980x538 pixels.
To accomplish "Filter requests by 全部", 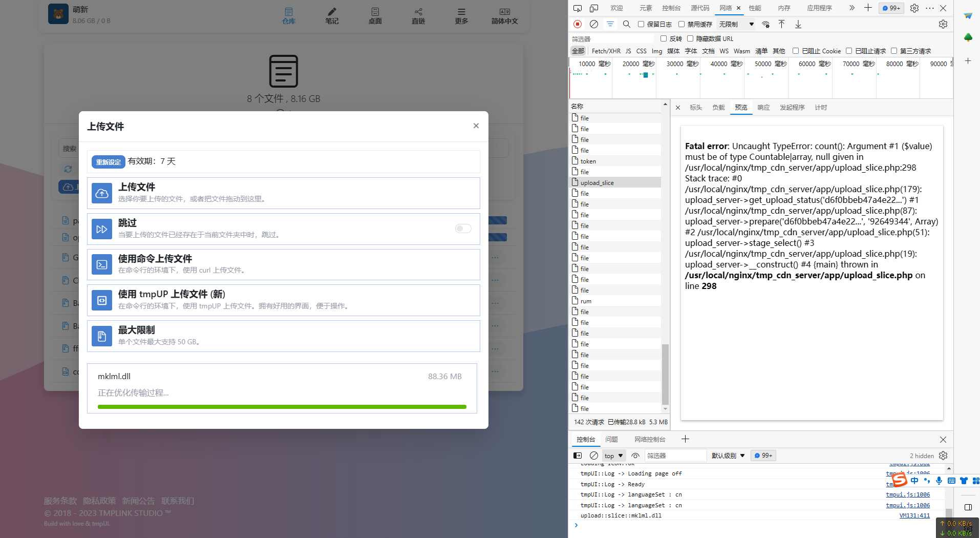I will click(578, 51).
